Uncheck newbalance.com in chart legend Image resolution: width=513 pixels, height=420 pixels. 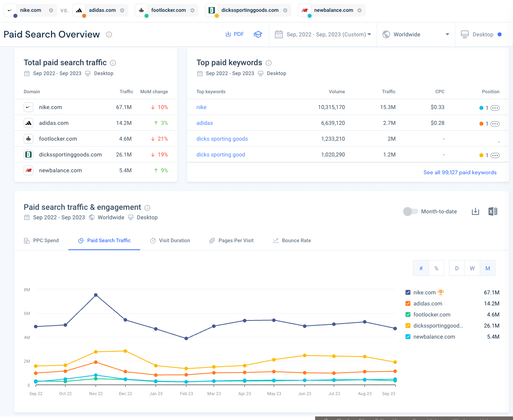408,337
